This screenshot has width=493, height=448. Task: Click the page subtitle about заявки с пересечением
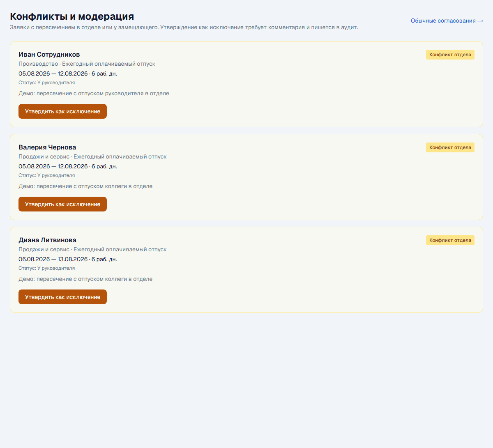coord(184,28)
